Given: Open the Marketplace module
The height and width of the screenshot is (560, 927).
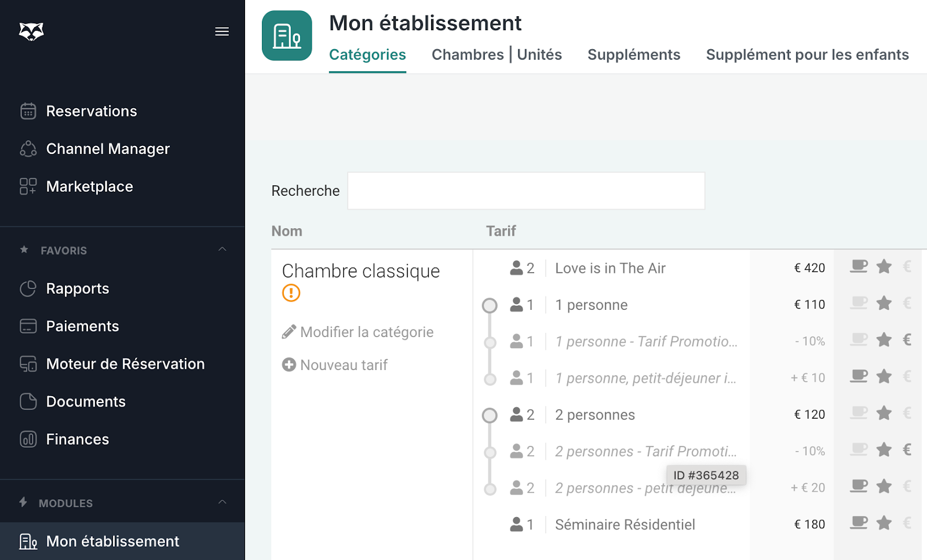Looking at the screenshot, I should tap(89, 186).
